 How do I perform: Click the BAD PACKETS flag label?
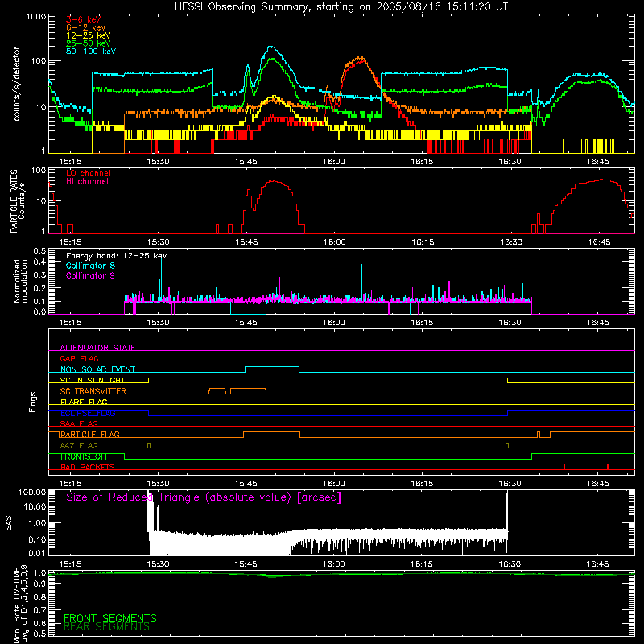point(88,467)
